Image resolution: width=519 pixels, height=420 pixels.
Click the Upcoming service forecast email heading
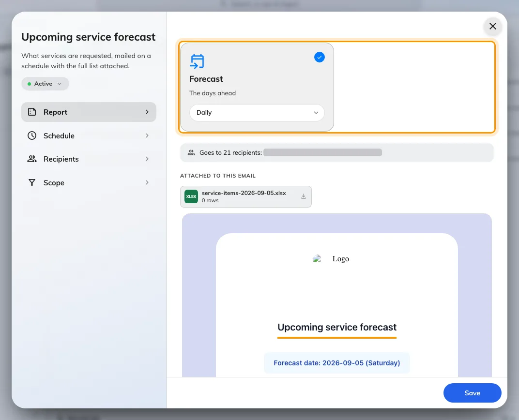(337, 327)
